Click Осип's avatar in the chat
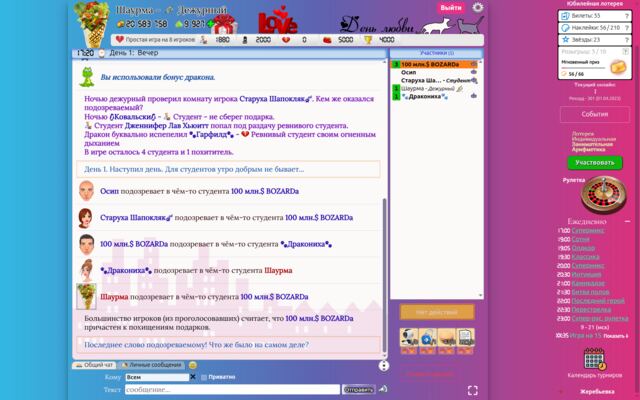 [x=86, y=191]
